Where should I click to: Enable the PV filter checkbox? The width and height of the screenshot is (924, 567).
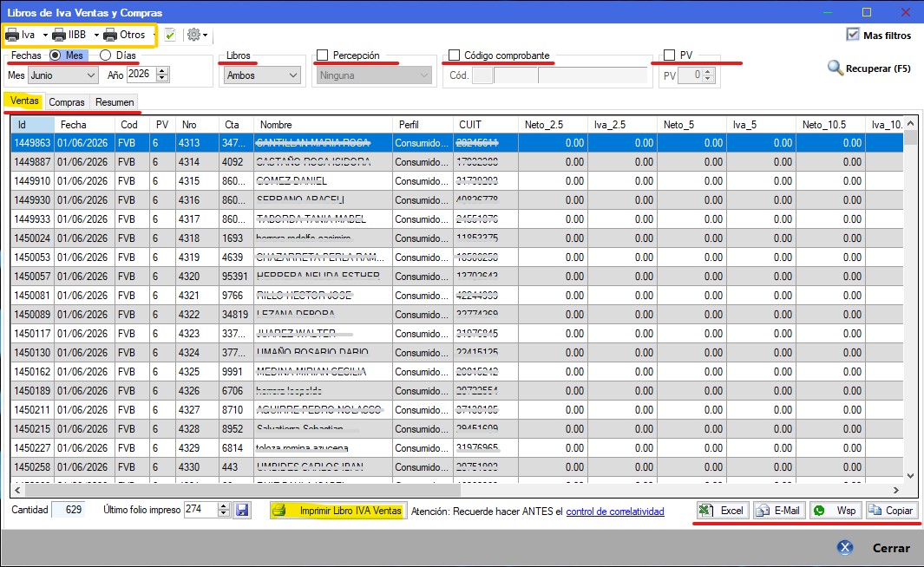click(x=670, y=55)
